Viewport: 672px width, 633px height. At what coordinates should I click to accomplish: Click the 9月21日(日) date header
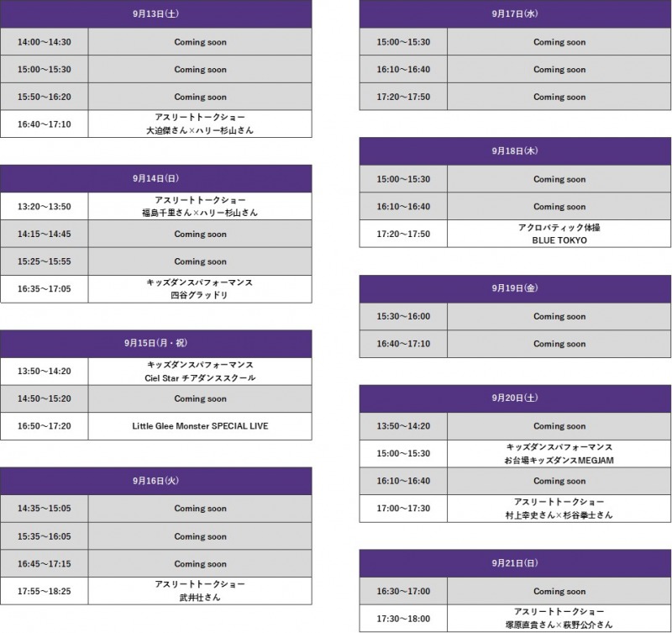coord(515,563)
